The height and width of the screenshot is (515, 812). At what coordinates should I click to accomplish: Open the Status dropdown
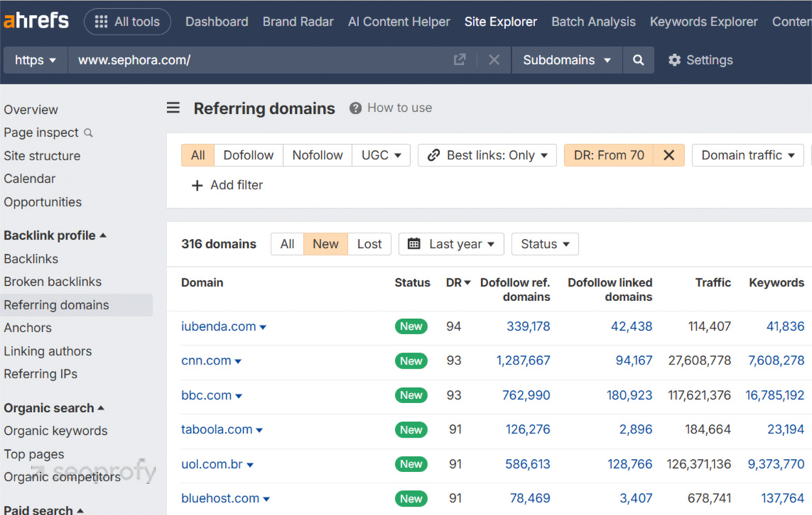pos(545,244)
